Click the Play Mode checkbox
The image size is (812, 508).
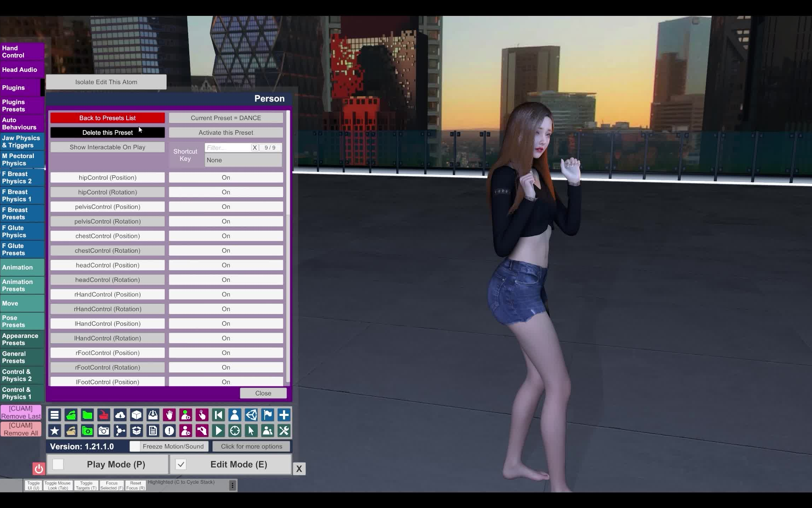click(58, 464)
